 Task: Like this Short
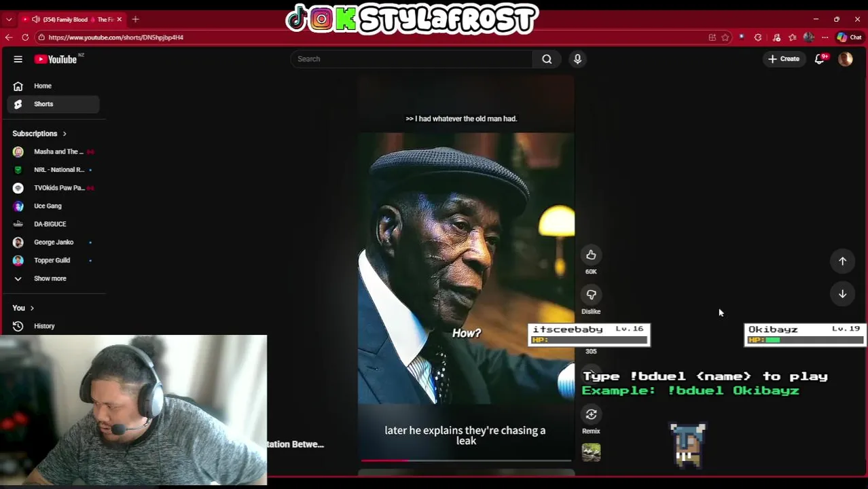point(591,255)
